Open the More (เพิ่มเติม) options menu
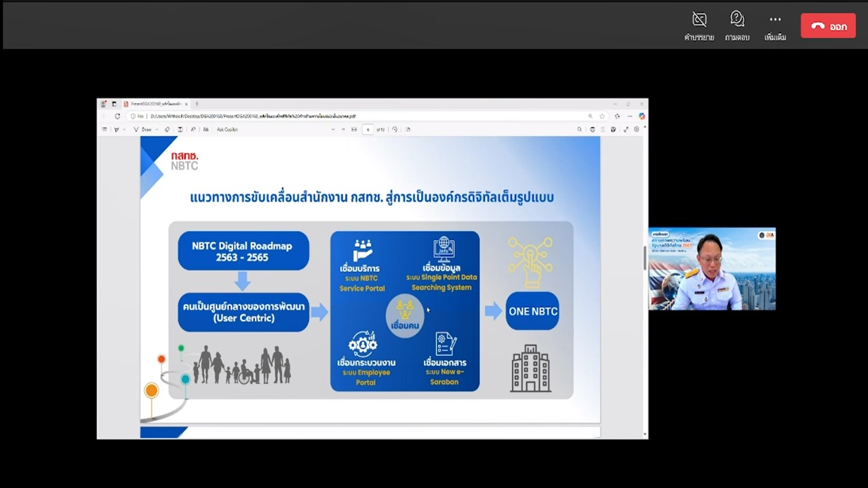 click(x=775, y=26)
